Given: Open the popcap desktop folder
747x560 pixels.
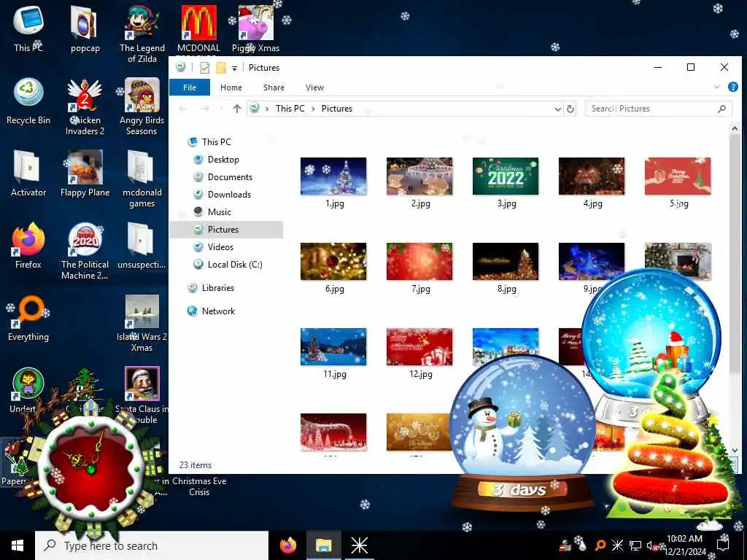Looking at the screenshot, I should (x=85, y=28).
